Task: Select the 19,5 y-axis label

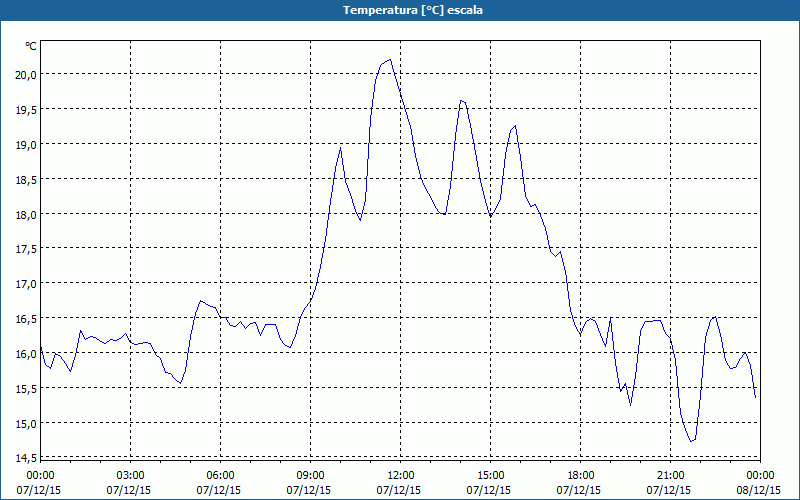Action: pyautogui.click(x=27, y=109)
